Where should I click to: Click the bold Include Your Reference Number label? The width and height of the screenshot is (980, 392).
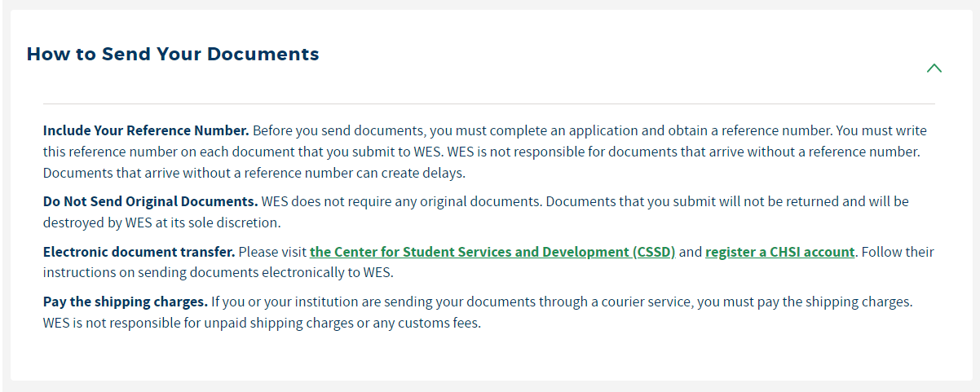coord(146,130)
